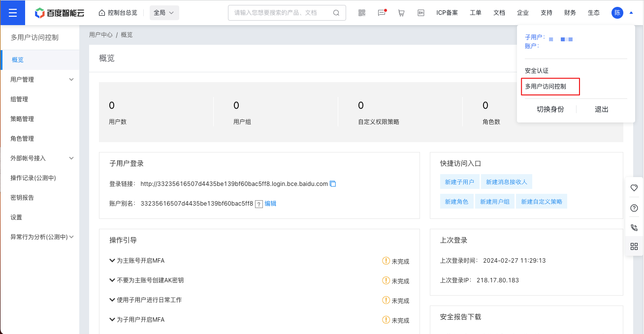The image size is (644, 334).
Task: Expand 外部帐号接入 in the sidebar
Action: [71, 158]
